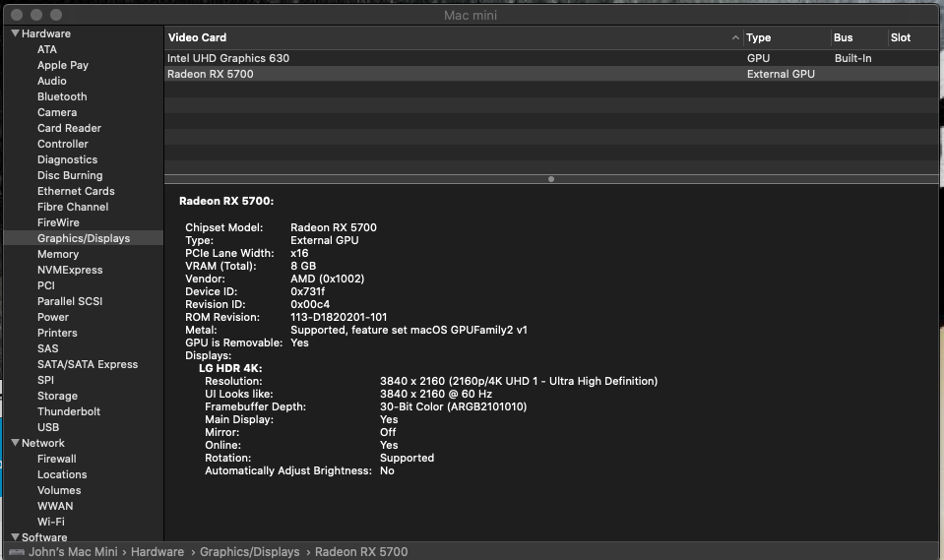Click Graphics/Displays in the path bar
Viewport: 944px width, 560px height.
[x=249, y=551]
